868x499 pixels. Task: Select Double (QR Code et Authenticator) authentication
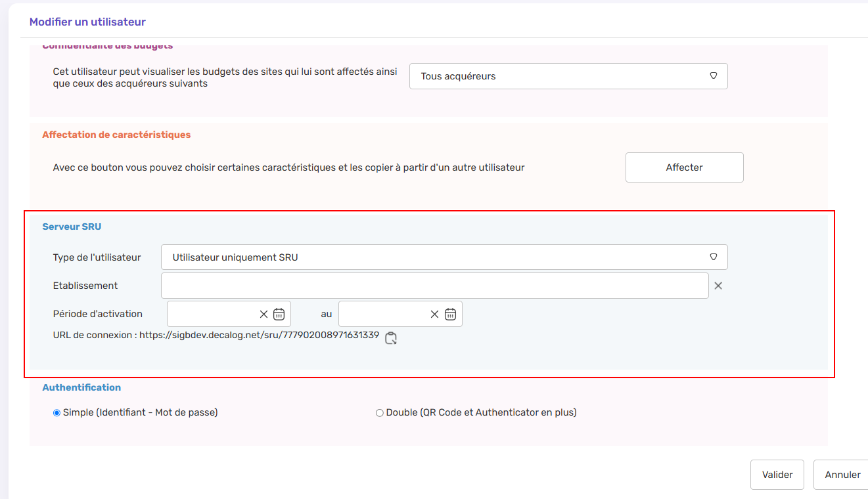click(379, 413)
